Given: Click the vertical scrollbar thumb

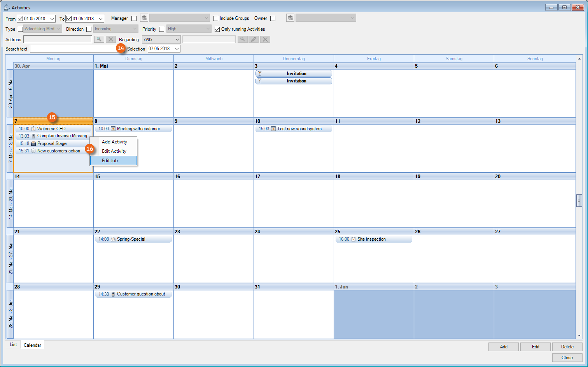Looking at the screenshot, I should [579, 200].
